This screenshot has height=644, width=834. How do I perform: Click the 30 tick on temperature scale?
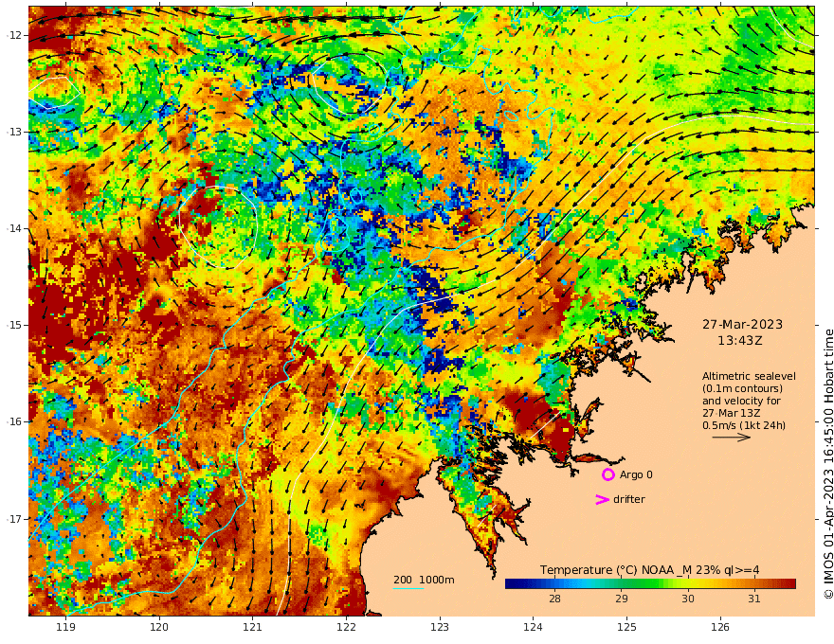point(688,599)
